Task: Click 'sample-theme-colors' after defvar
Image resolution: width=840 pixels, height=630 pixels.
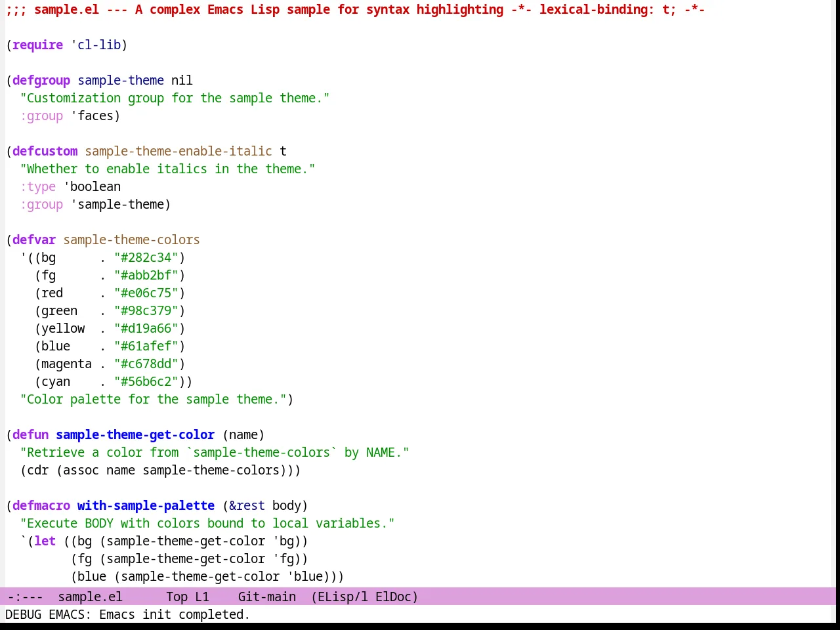Action: click(x=131, y=240)
